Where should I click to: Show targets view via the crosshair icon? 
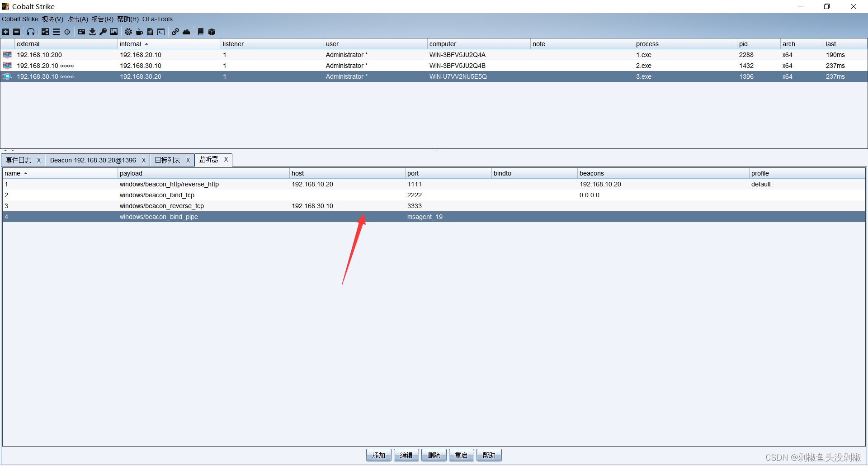67,32
